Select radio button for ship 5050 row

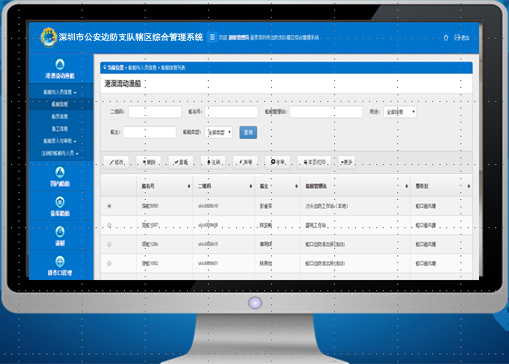pyautogui.click(x=109, y=206)
